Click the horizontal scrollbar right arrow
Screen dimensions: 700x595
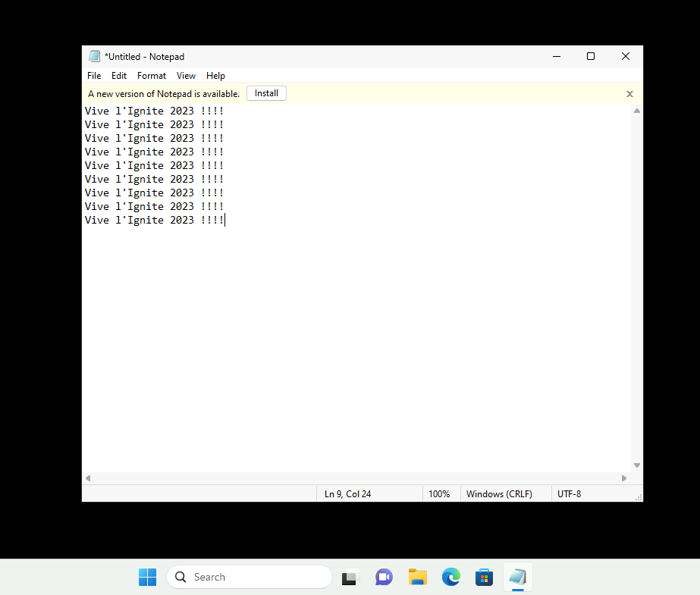624,478
